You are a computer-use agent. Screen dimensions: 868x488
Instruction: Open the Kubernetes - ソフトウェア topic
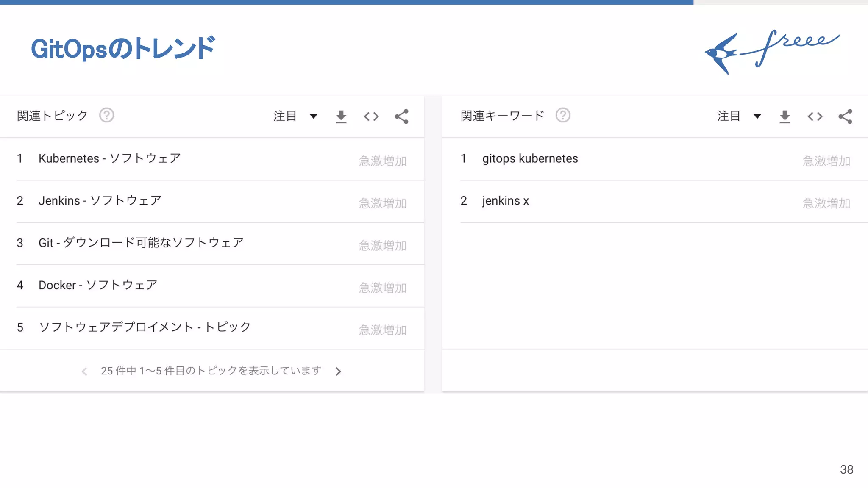click(110, 158)
